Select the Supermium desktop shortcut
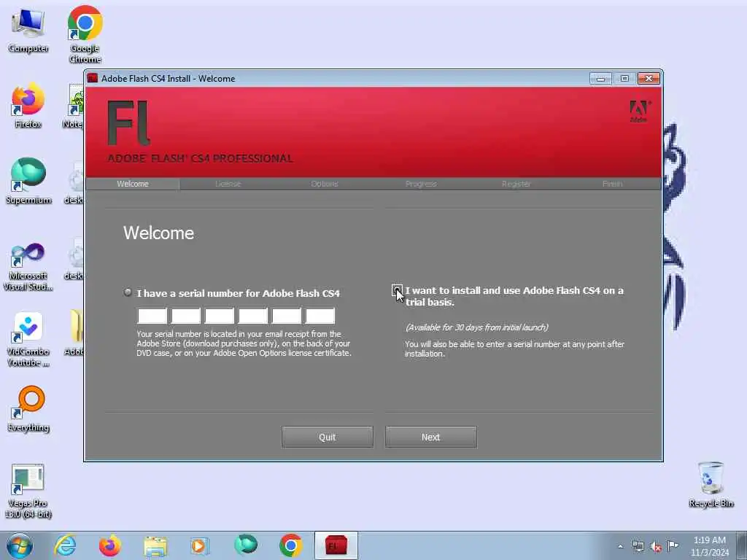The width and height of the screenshot is (747, 560). tap(28, 181)
